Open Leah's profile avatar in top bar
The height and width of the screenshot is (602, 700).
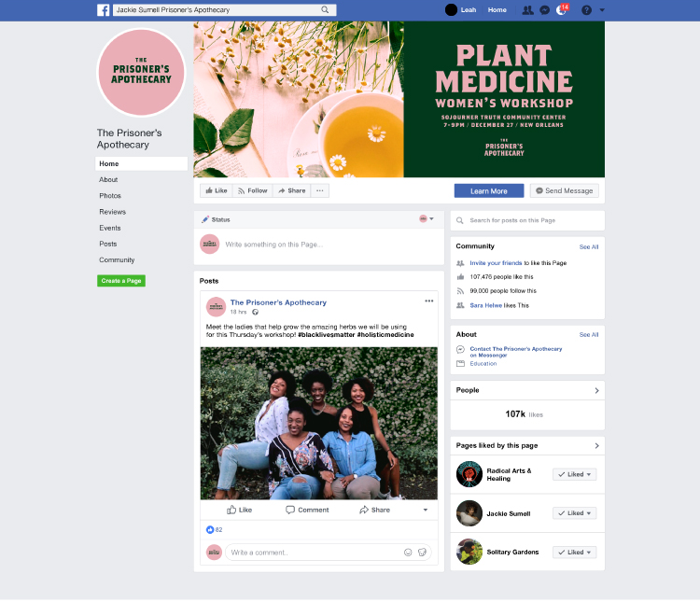coord(451,10)
